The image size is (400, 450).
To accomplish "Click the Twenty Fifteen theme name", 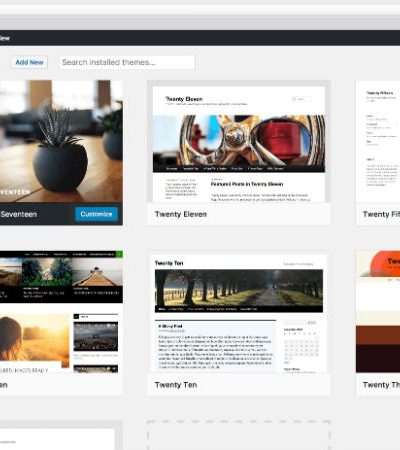I will coord(381,214).
